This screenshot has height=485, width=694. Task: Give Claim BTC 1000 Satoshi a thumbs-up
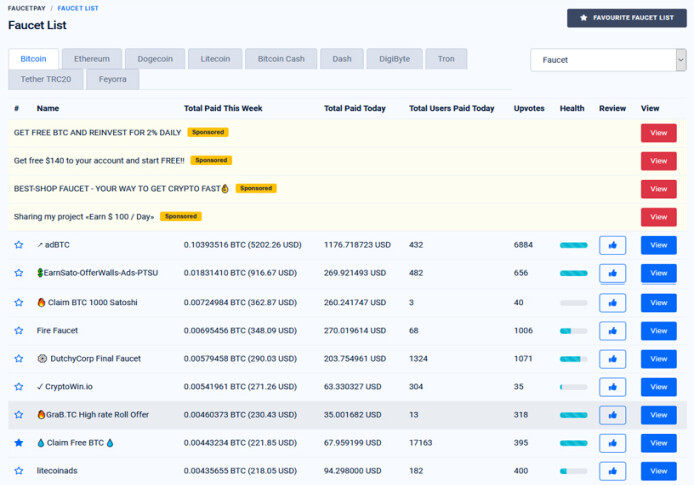pos(612,303)
